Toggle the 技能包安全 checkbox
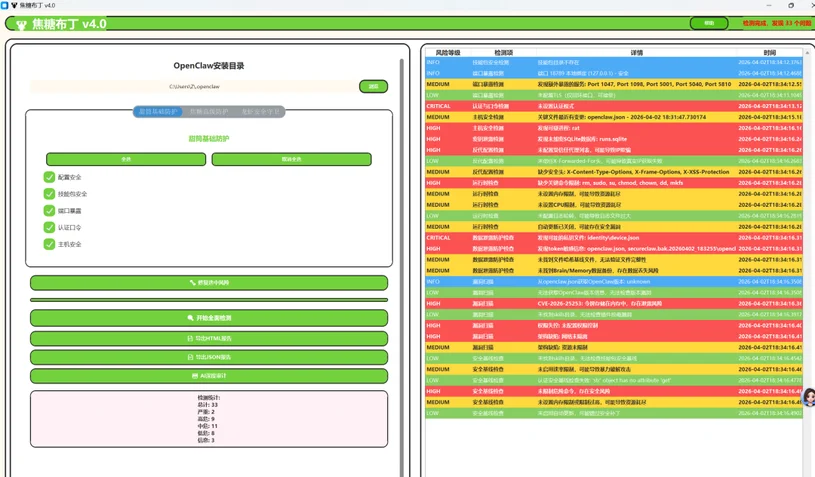Viewport: 815px width, 477px height. (x=49, y=194)
